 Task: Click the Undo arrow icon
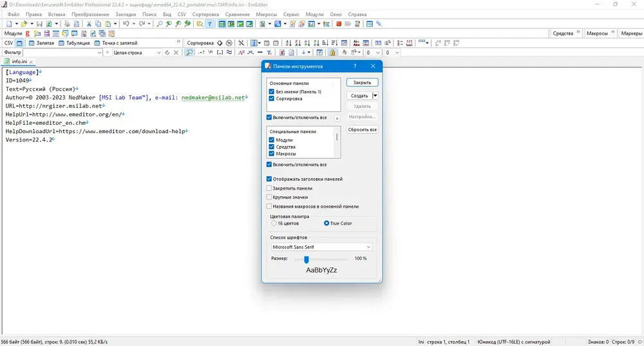click(x=126, y=24)
